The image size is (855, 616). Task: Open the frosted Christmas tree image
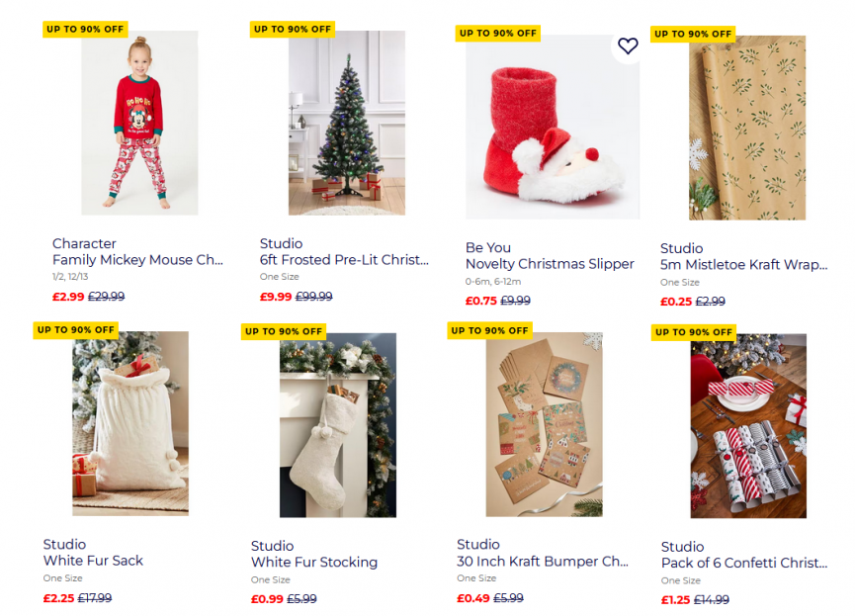347,124
